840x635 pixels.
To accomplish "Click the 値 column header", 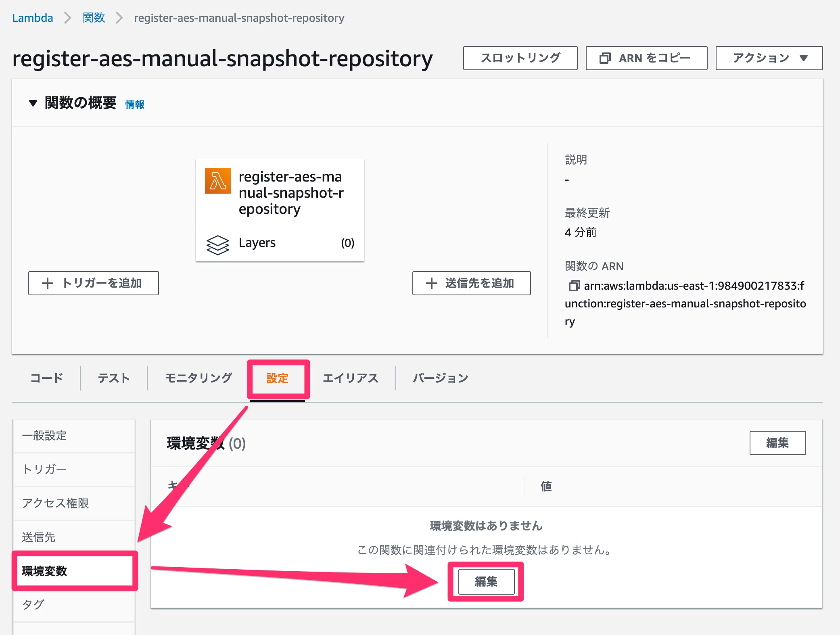I will tap(546, 486).
